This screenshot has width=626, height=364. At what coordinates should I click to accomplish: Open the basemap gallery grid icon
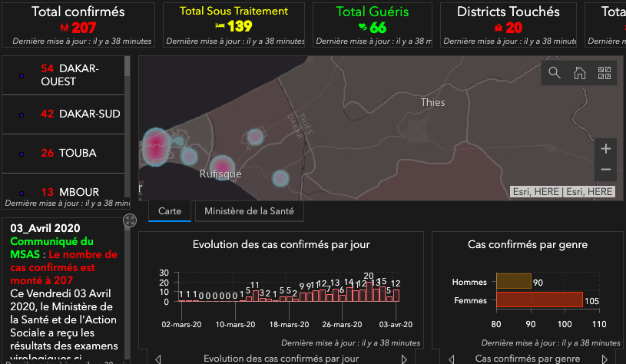coord(604,73)
